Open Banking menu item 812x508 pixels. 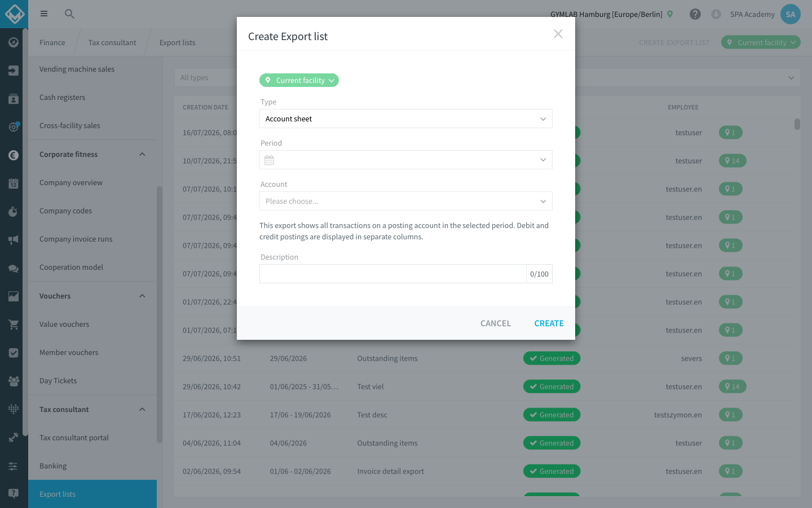click(x=92, y=466)
